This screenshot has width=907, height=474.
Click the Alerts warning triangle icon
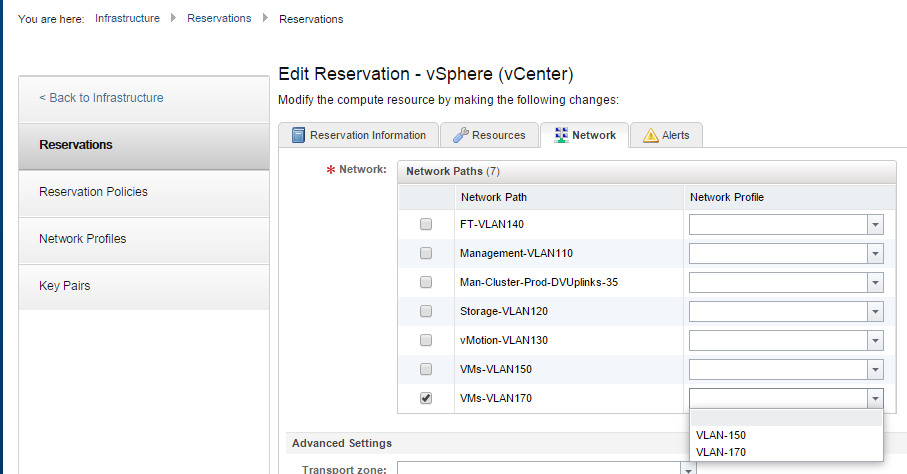coord(650,135)
